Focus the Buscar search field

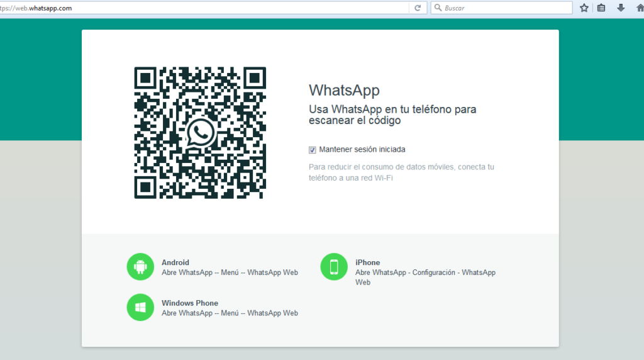[503, 8]
